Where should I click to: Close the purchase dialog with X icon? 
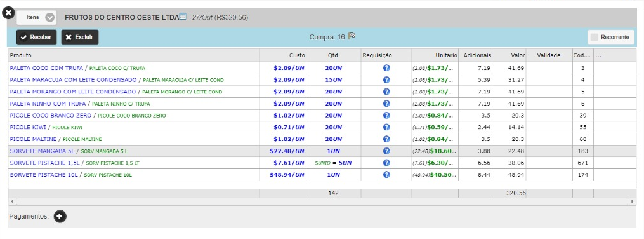(x=9, y=13)
